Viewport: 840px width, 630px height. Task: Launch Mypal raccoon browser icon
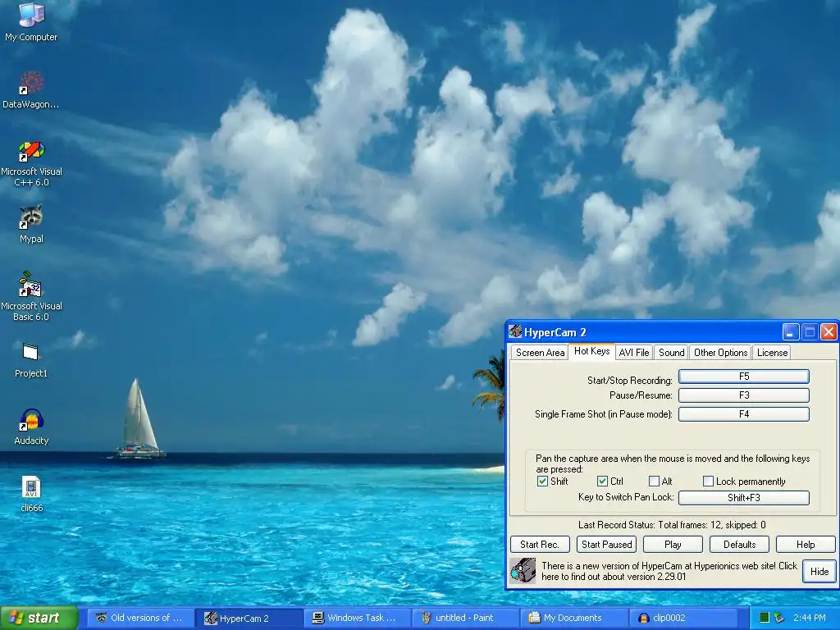coord(31,217)
